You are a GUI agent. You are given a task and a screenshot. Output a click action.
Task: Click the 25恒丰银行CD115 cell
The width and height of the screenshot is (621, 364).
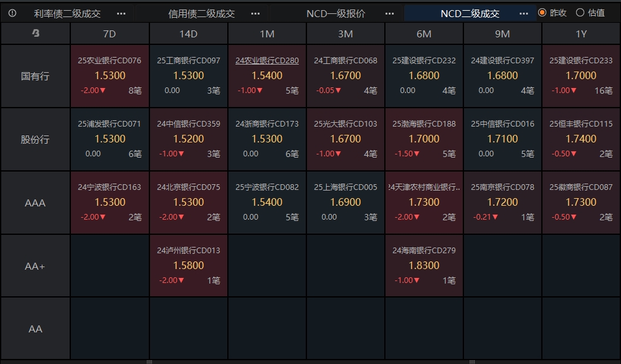tap(581, 139)
